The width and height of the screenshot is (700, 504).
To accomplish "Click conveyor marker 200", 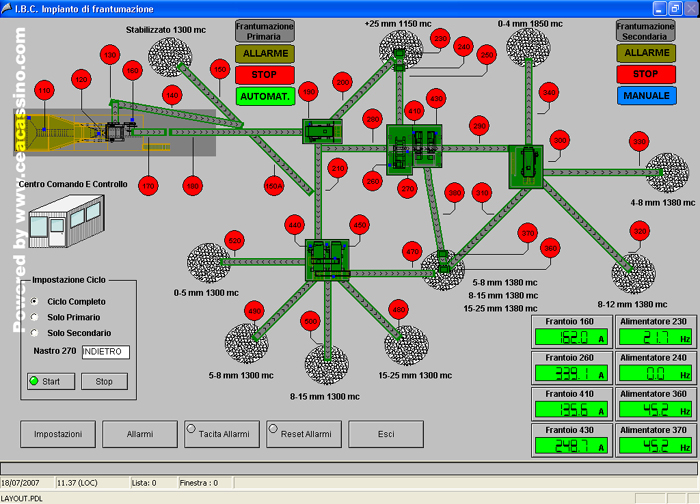I will pyautogui.click(x=343, y=82).
